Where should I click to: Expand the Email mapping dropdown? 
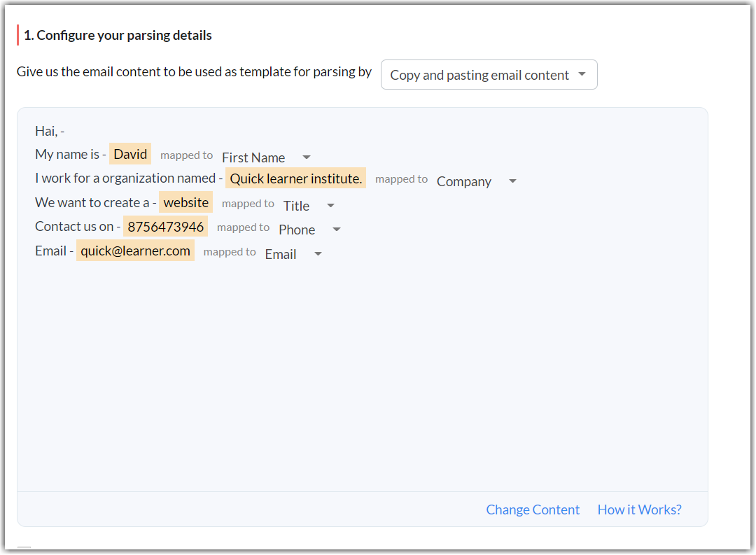click(x=293, y=254)
